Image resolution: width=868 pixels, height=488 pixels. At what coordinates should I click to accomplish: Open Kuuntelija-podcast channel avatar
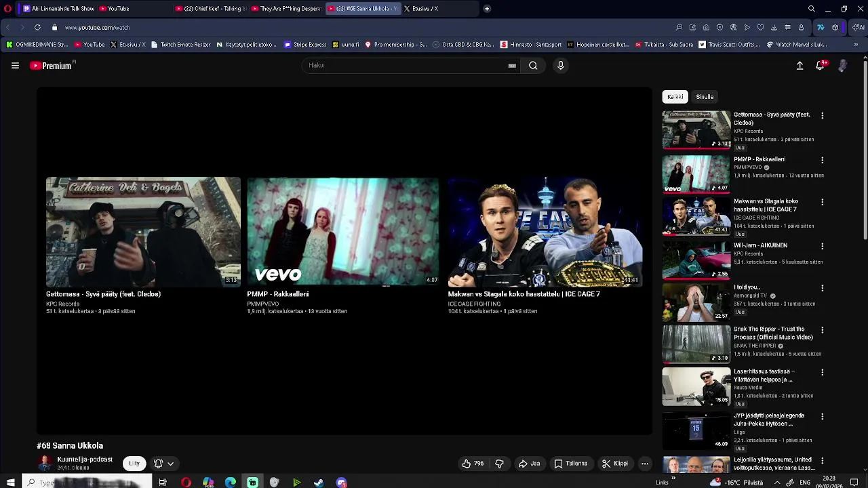tap(45, 464)
